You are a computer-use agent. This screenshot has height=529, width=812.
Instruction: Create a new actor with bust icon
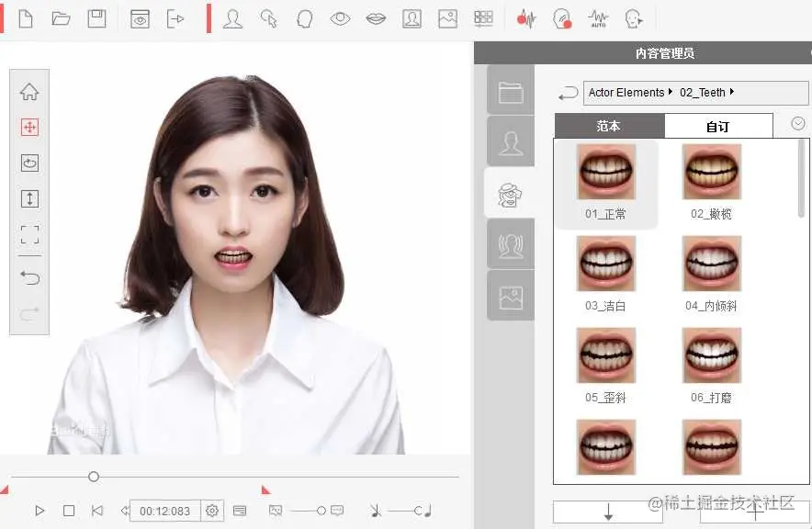point(232,19)
